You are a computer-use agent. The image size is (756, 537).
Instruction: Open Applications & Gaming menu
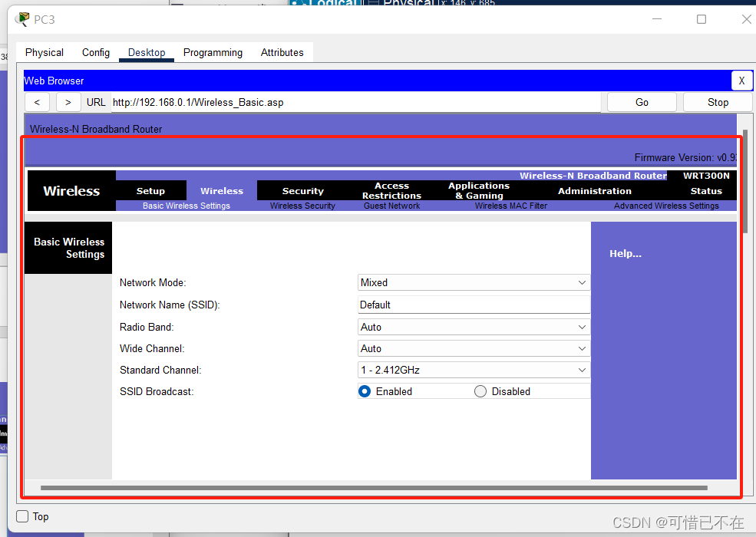[x=479, y=191]
